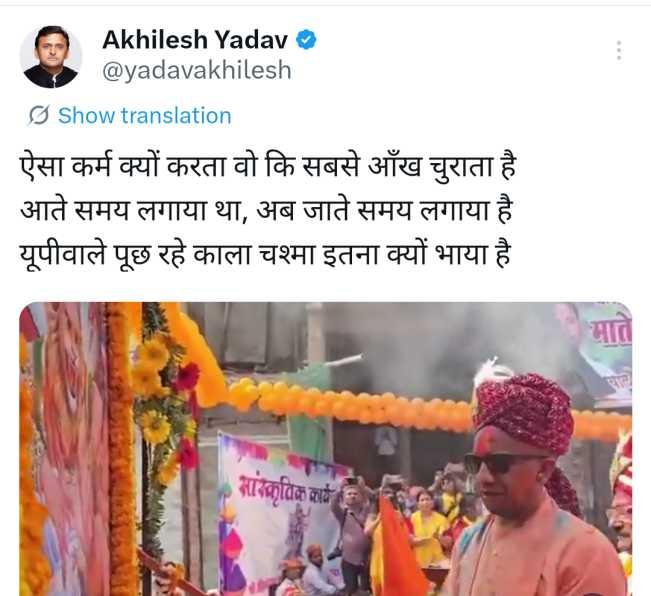Click the blue verified checkmark badge
The height and width of the screenshot is (596, 651).
(x=306, y=40)
